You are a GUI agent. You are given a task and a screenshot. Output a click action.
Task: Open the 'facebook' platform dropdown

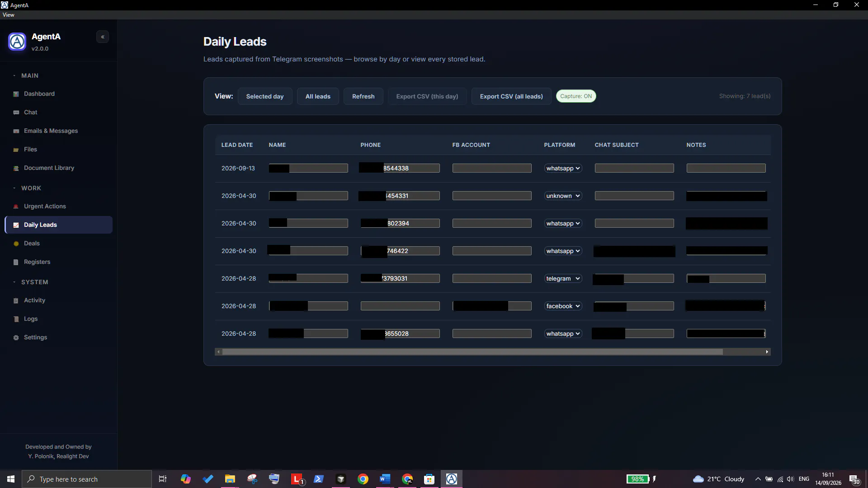[563, 306]
